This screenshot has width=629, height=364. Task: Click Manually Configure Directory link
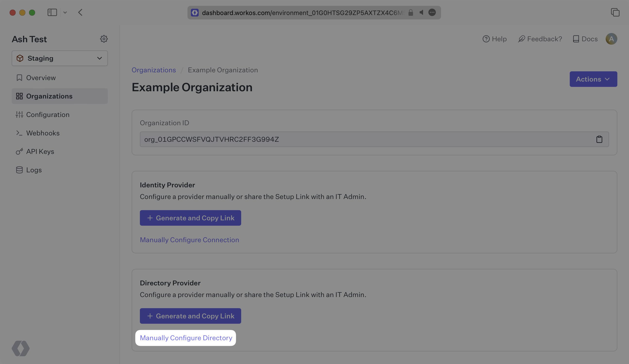point(186,338)
